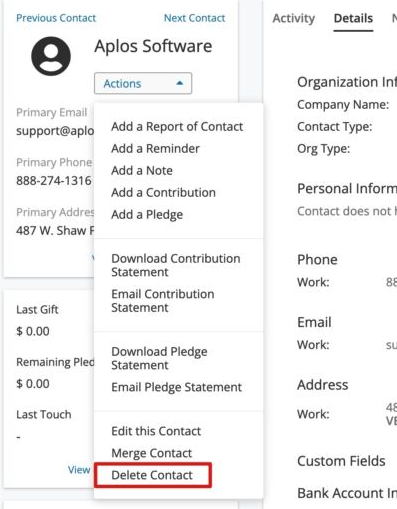Image resolution: width=397 pixels, height=509 pixels.
Task: Choose Email Contribution Statement
Action: click(163, 301)
